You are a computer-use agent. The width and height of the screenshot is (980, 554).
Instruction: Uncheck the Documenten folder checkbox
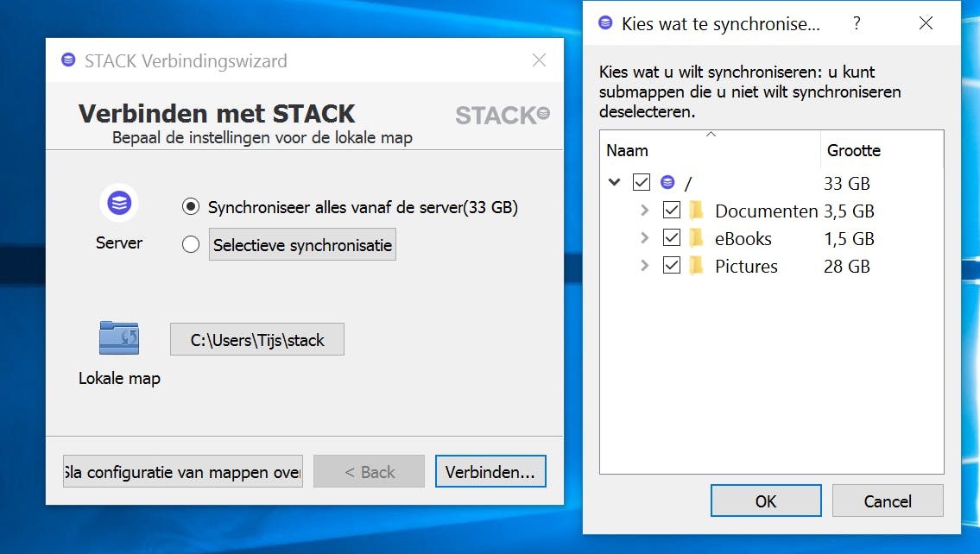[x=672, y=211]
